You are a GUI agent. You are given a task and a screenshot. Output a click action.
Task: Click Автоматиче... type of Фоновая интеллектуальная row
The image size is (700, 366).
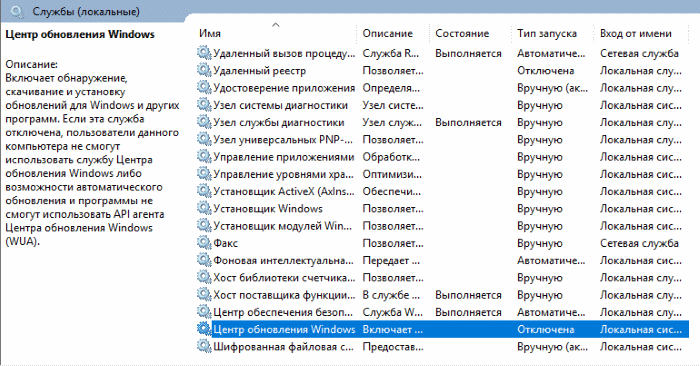pos(551,261)
